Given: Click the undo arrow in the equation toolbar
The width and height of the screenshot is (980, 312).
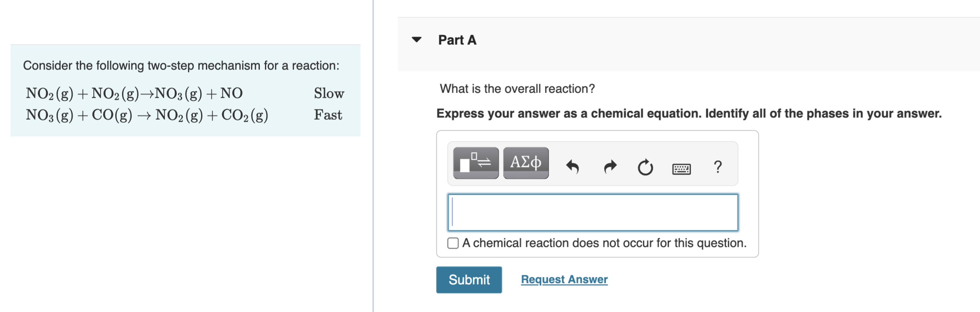Looking at the screenshot, I should tap(572, 167).
